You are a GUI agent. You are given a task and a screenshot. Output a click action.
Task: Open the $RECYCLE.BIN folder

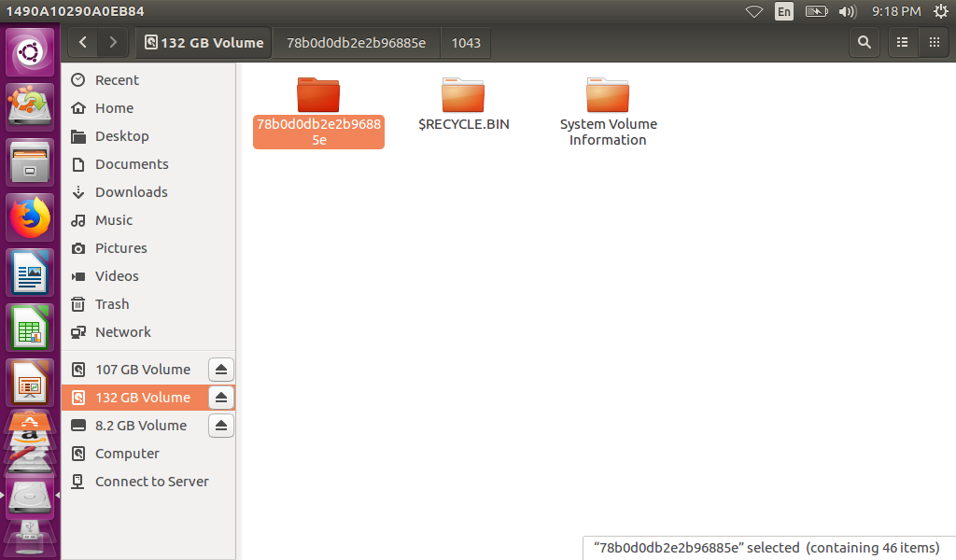[x=463, y=103]
